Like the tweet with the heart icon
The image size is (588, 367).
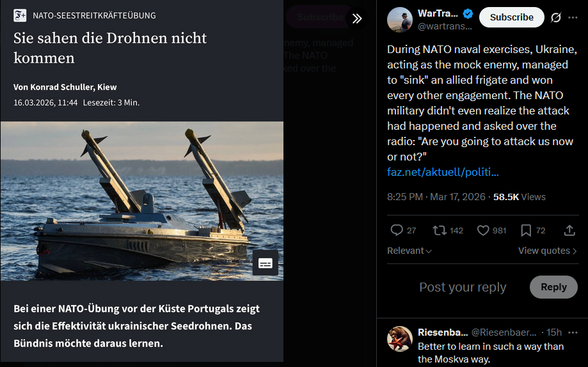(x=484, y=230)
